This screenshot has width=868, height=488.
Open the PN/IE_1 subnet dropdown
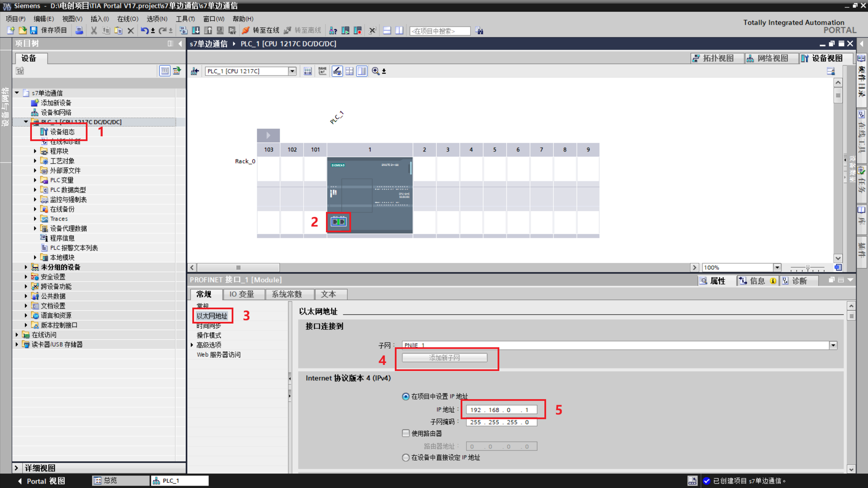[x=833, y=345]
